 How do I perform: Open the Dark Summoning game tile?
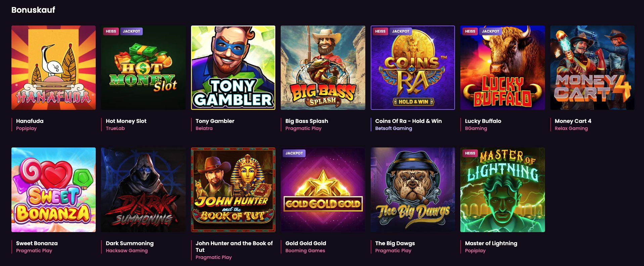click(x=143, y=190)
